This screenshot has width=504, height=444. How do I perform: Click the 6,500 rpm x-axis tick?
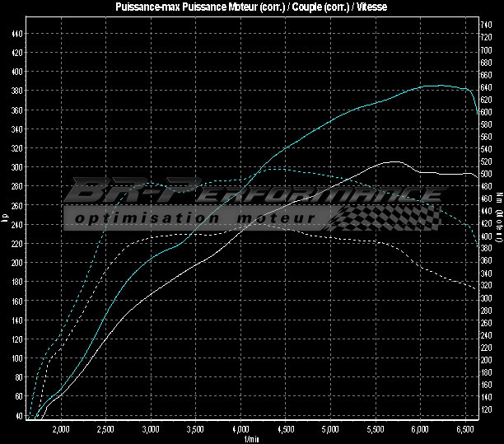point(464,430)
